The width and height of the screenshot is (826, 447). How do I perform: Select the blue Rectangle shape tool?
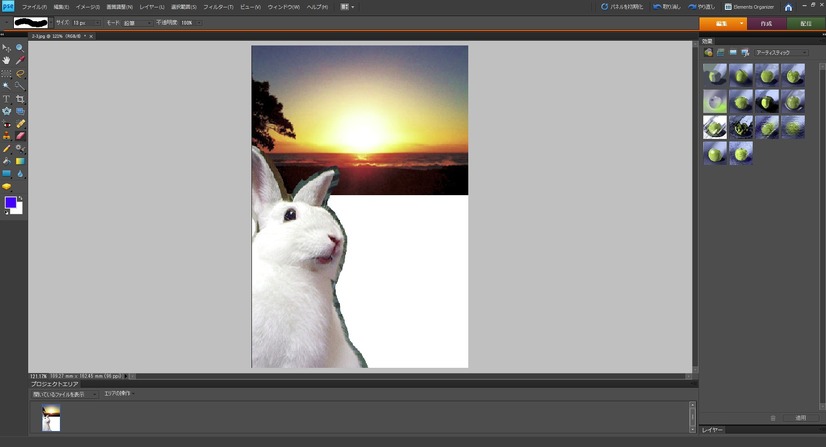click(6, 174)
